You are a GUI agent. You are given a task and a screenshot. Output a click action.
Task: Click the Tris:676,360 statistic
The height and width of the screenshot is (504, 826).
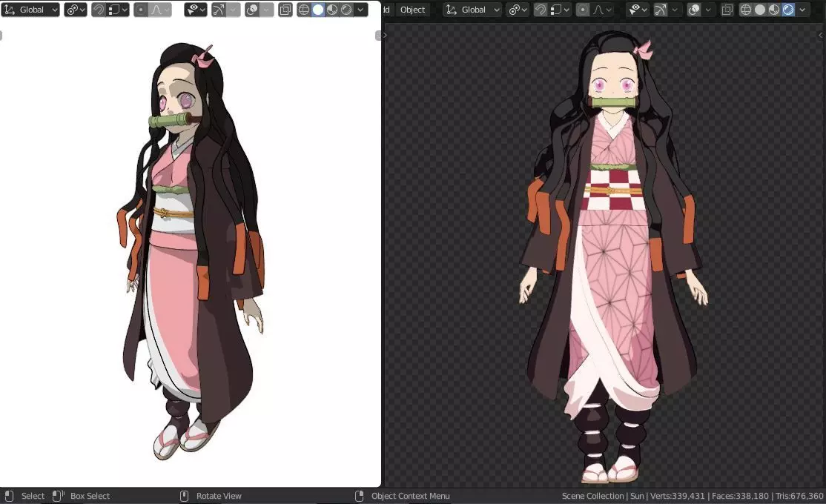point(799,496)
